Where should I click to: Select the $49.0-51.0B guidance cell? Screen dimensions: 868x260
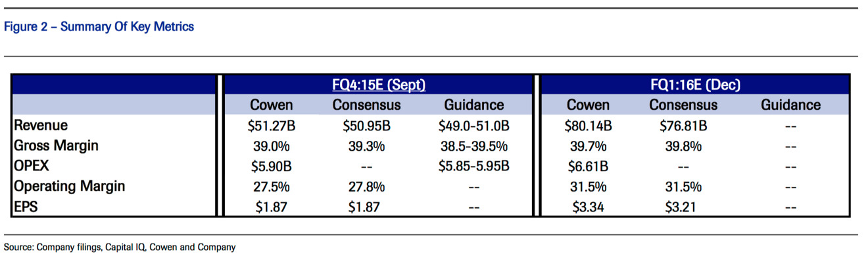[x=473, y=126]
